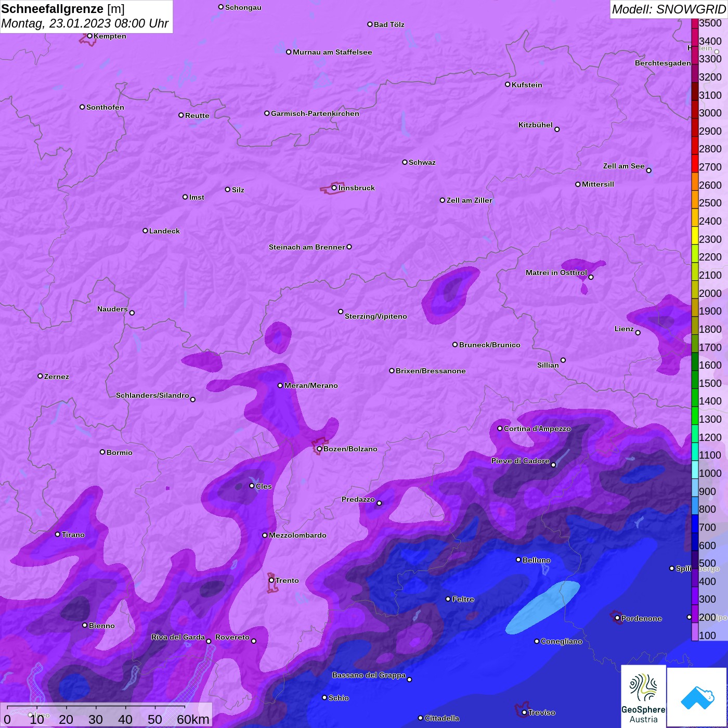728x728 pixels.
Task: Click the Bad Tölz label
Action: point(389,24)
